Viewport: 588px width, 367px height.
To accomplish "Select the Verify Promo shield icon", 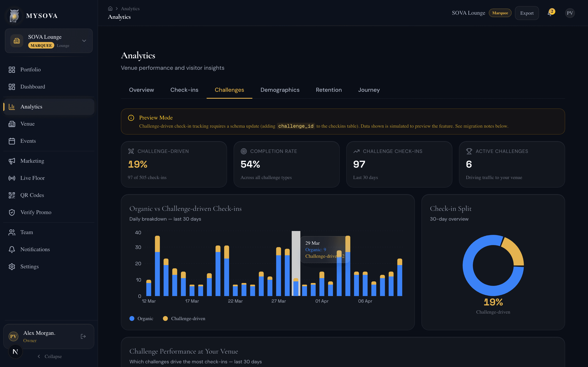I will tap(12, 212).
